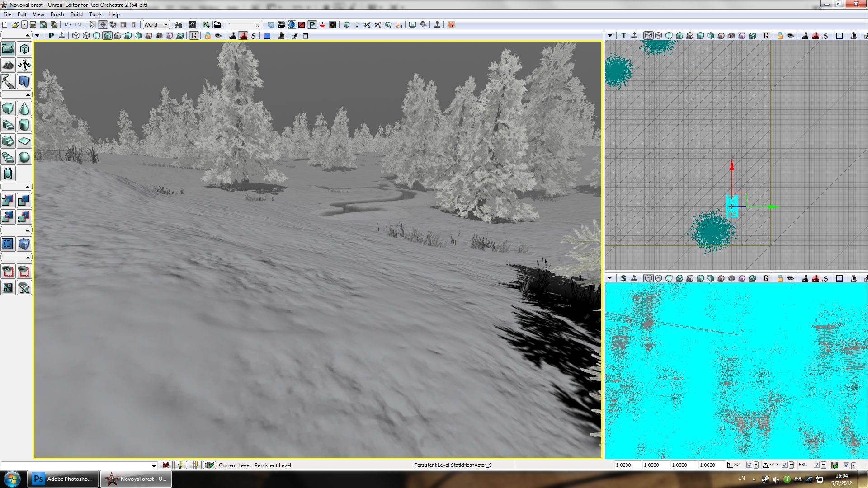868x488 pixels.
Task: Toggle realtime in perspective viewport
Action: pyautogui.click(x=62, y=36)
